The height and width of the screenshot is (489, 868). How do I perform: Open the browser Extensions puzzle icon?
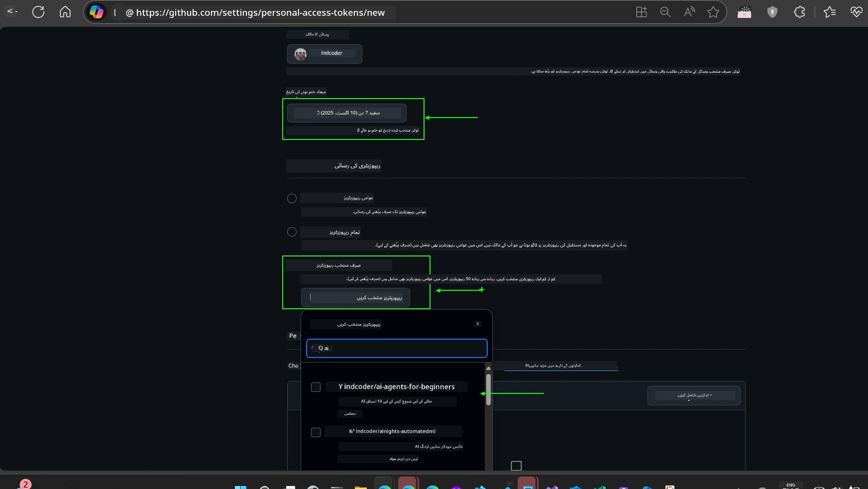pos(800,12)
